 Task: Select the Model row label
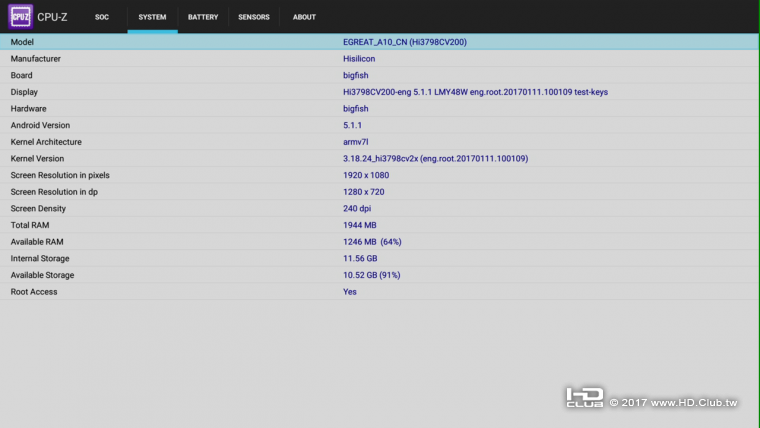pos(22,42)
